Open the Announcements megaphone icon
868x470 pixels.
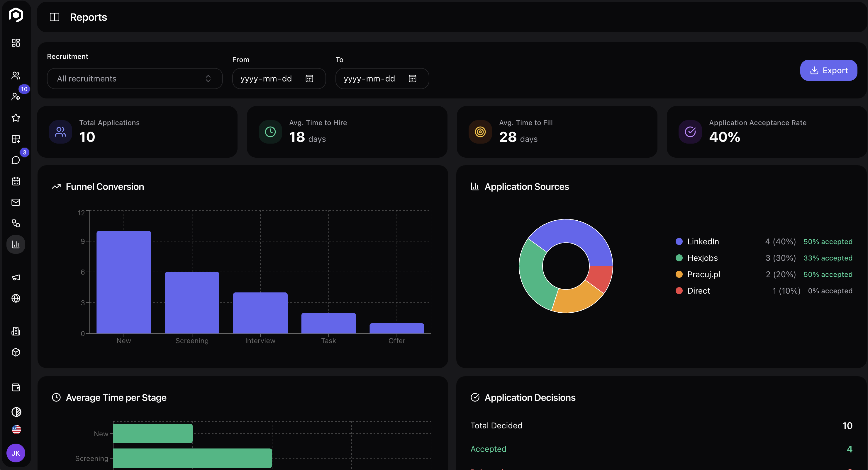point(16,277)
